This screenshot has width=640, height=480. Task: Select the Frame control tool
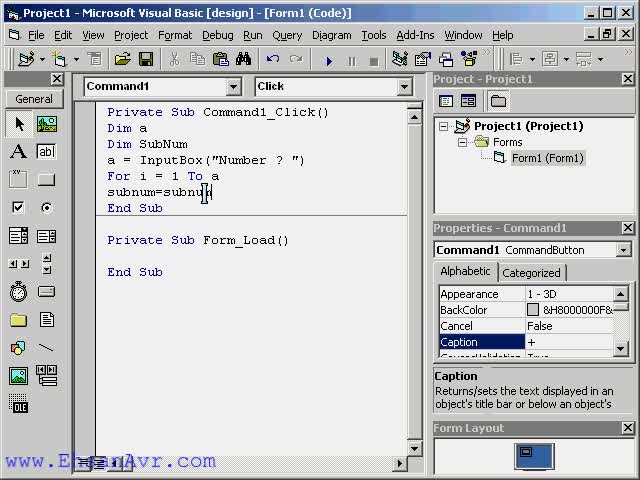click(19, 180)
